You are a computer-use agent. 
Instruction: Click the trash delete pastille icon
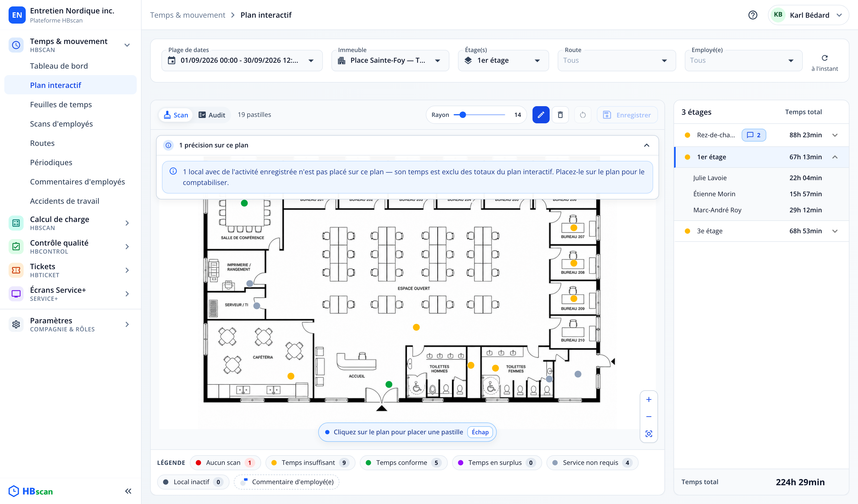tap(560, 115)
